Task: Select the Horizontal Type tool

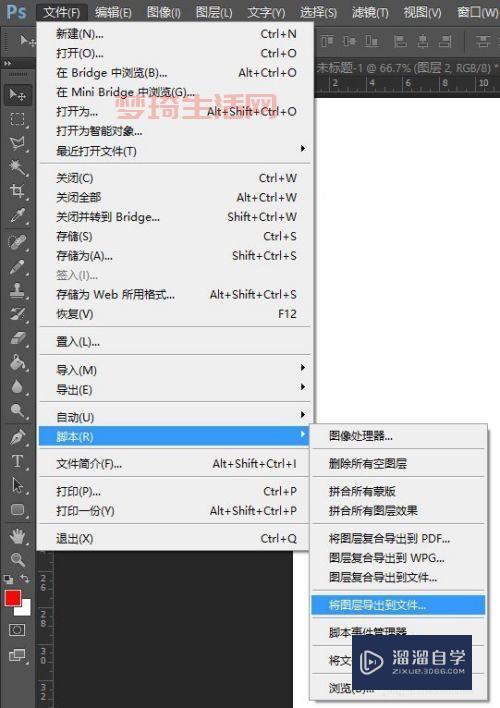Action: [18, 461]
